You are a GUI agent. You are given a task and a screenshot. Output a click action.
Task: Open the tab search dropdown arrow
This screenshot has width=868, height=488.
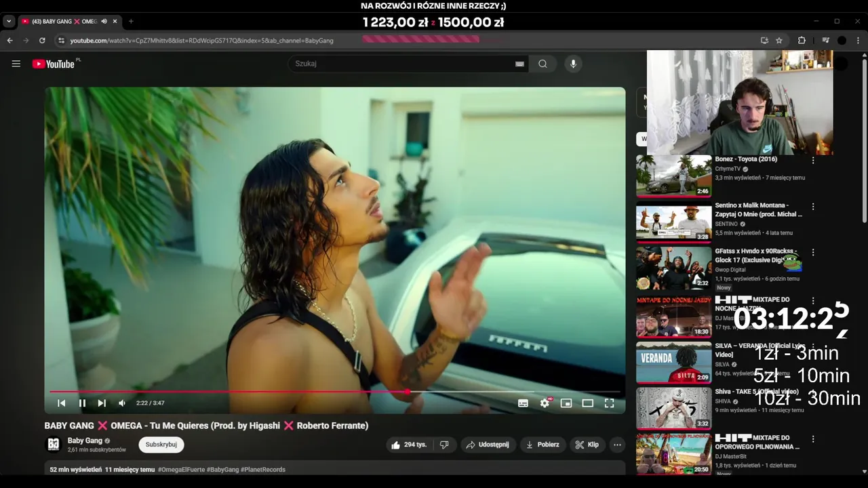(x=9, y=22)
